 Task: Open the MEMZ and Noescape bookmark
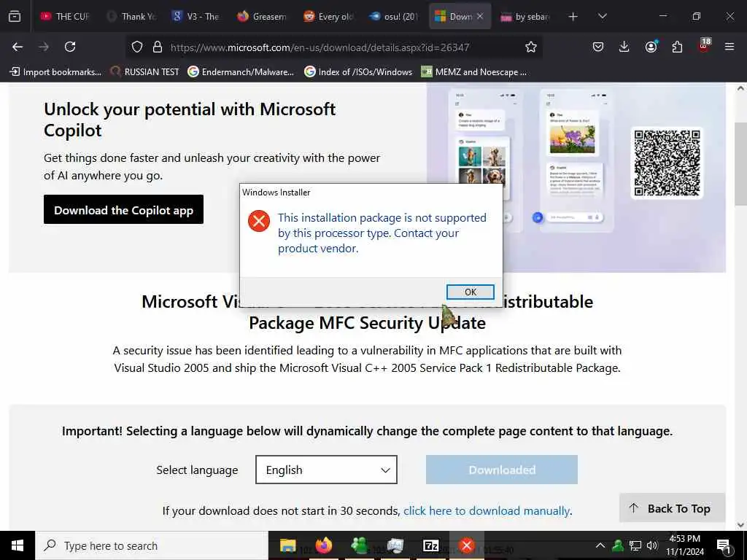tap(474, 72)
